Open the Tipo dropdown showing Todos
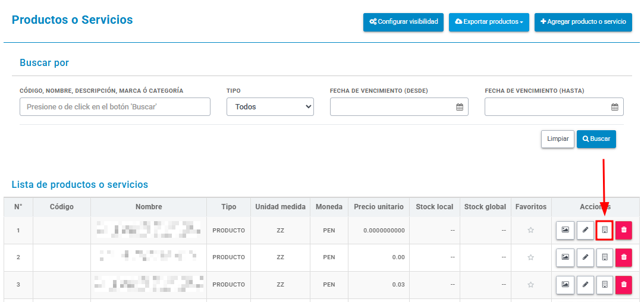This screenshot has height=302, width=644. pyautogui.click(x=270, y=107)
